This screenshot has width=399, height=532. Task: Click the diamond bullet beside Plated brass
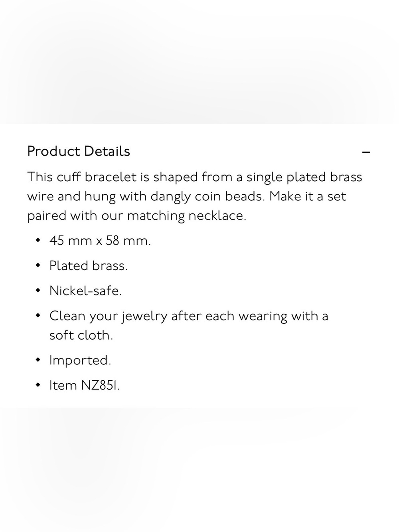pos(38,265)
